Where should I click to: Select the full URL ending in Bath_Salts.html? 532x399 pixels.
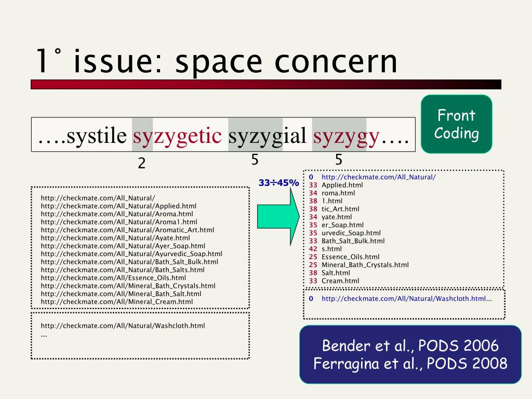click(x=123, y=270)
